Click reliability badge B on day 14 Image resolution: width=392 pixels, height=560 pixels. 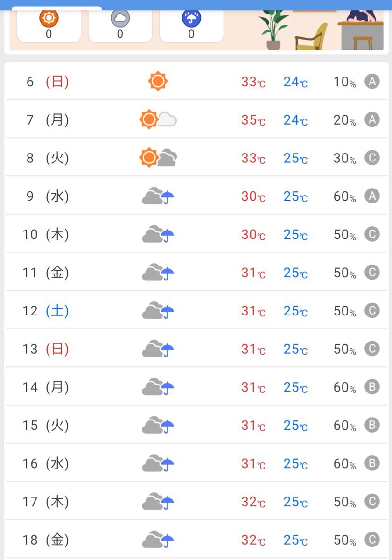tap(372, 387)
